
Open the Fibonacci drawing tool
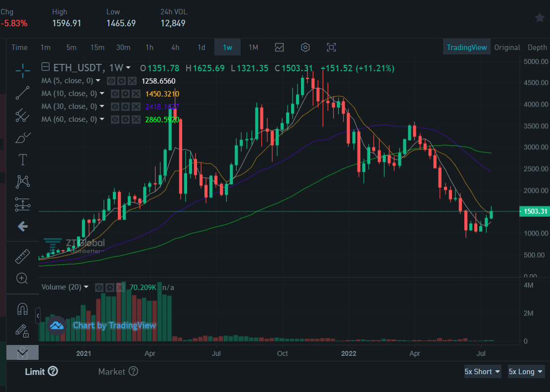point(22,115)
